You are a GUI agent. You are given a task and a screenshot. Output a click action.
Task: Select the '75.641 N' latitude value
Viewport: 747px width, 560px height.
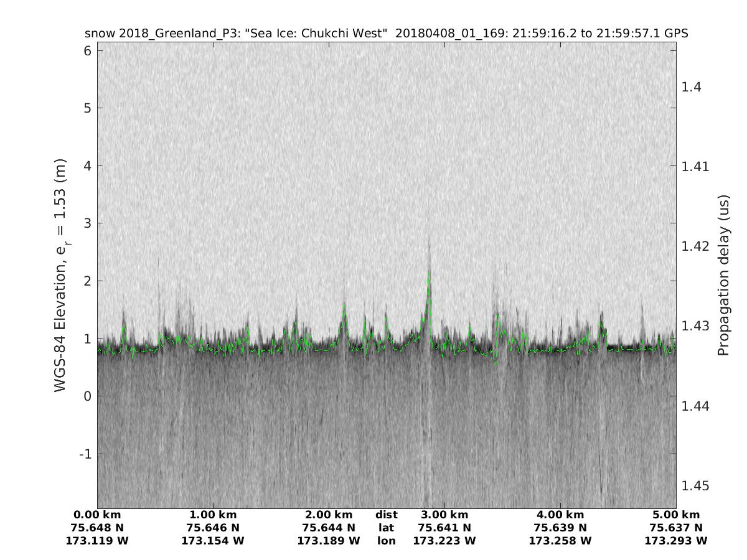click(444, 528)
